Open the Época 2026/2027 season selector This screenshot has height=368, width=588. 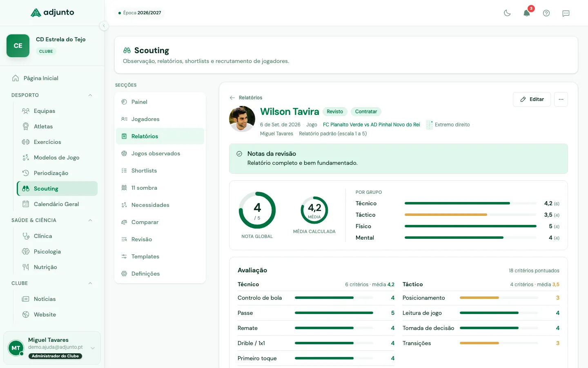[140, 13]
